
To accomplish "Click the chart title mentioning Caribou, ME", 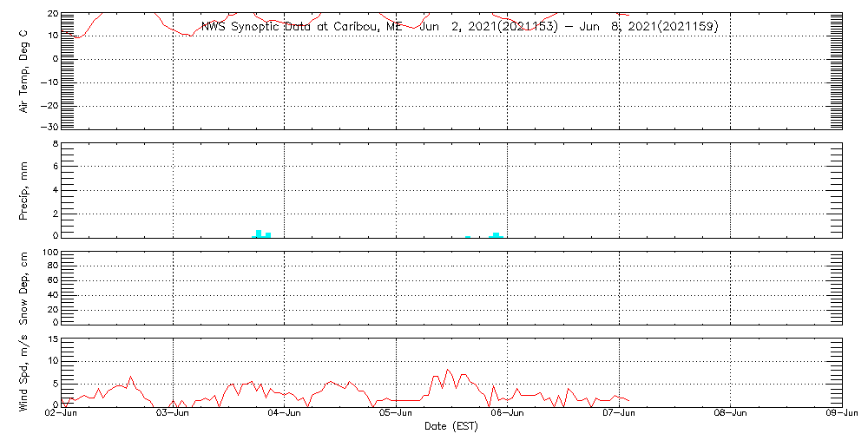I will pos(459,27).
